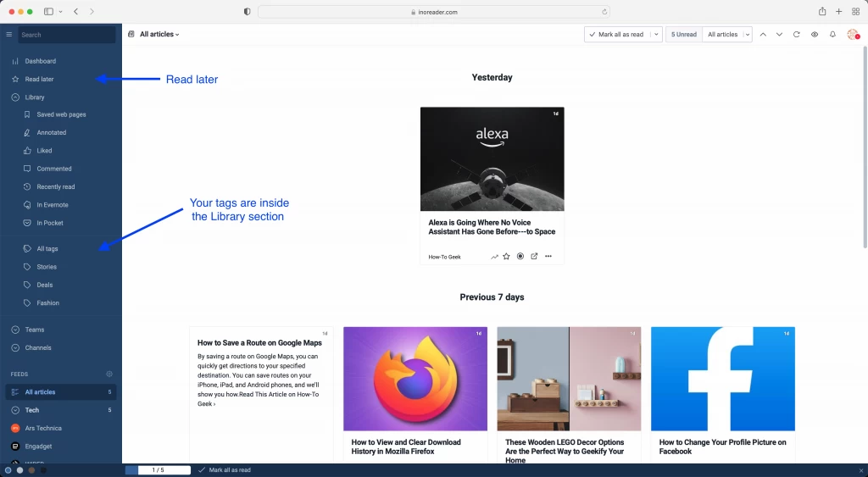
Task: Open Read later in the sidebar
Action: 39,79
